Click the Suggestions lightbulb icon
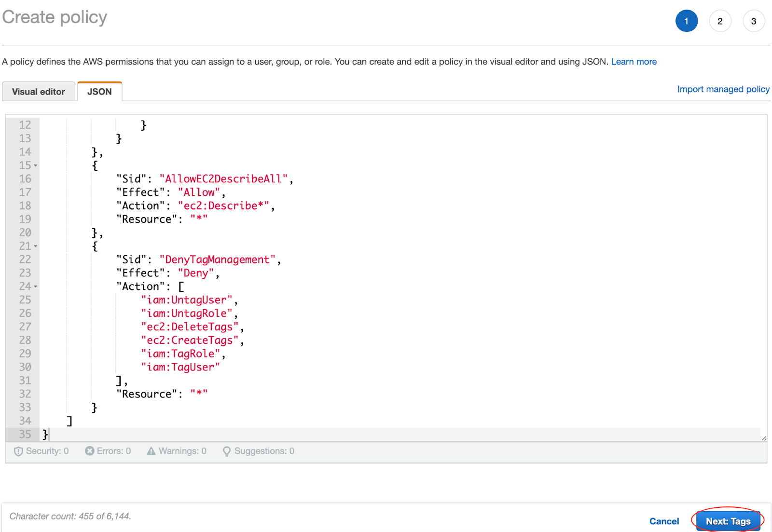Viewport: 772px width, 532px height. (x=226, y=451)
